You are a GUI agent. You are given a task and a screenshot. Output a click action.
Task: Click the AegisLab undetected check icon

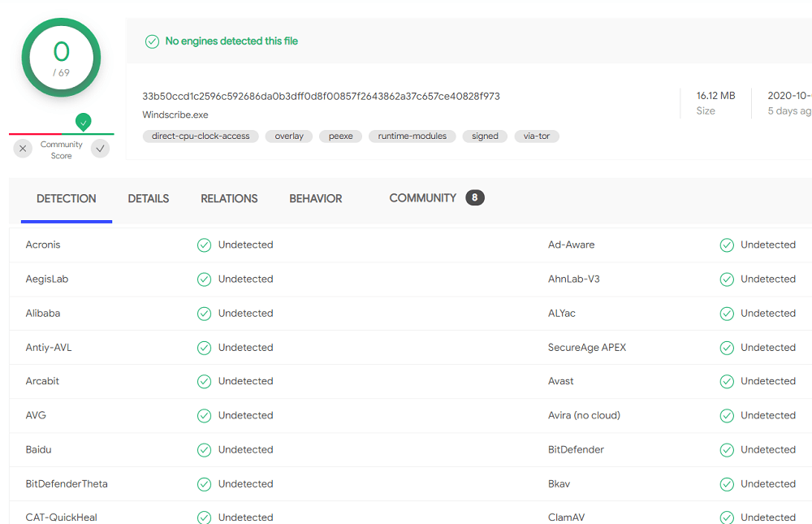pyautogui.click(x=204, y=279)
